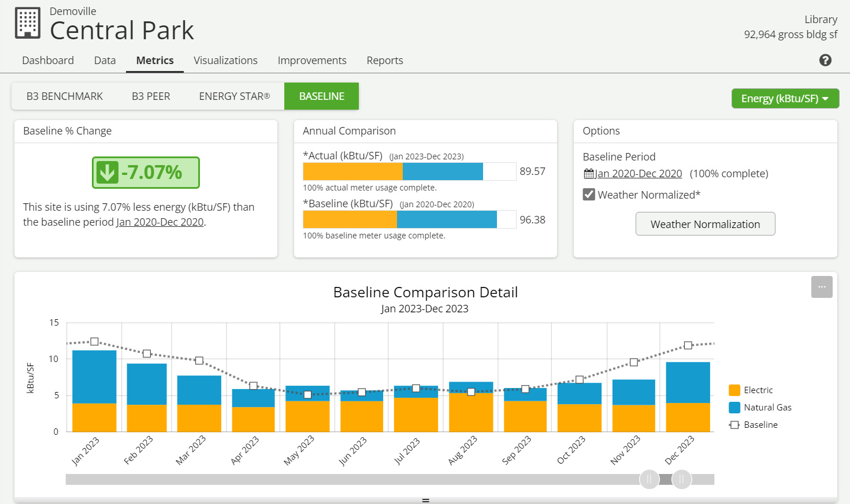Click the left handle of date range slider

649,479
